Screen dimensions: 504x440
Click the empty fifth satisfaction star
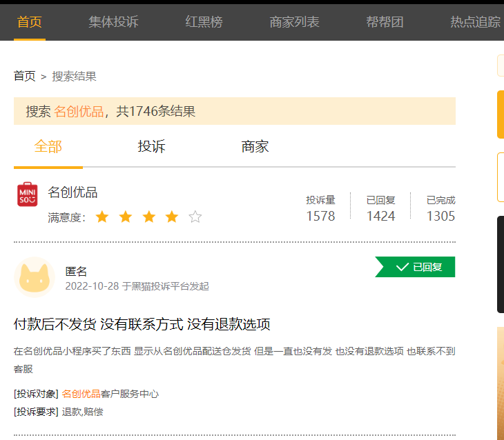[195, 217]
